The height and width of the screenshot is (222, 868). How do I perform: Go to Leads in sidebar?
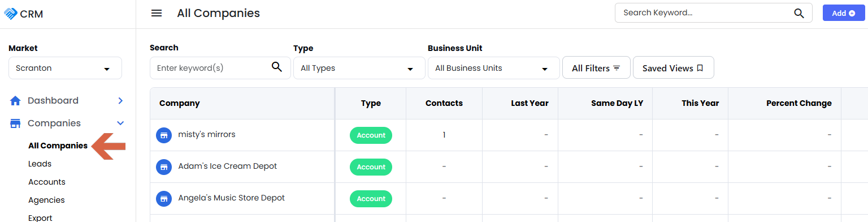[40, 164]
